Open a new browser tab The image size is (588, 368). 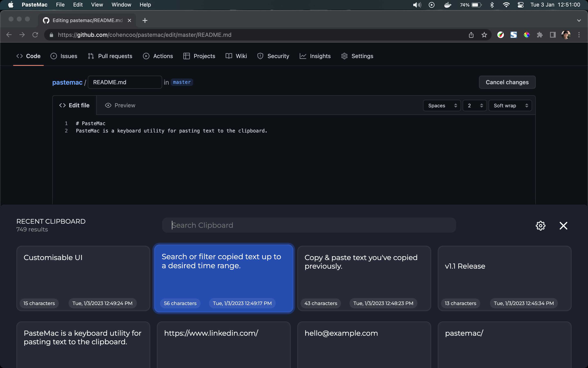(x=145, y=20)
